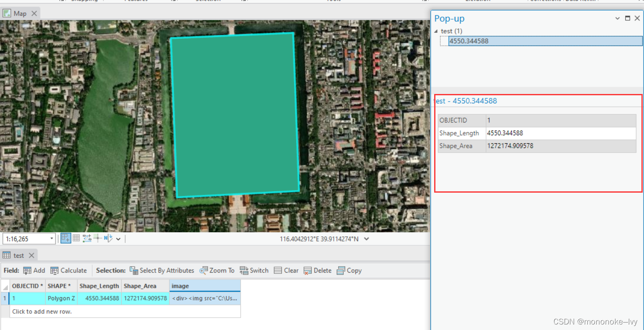Close the Map view tab
This screenshot has width=644, height=330.
coord(34,14)
